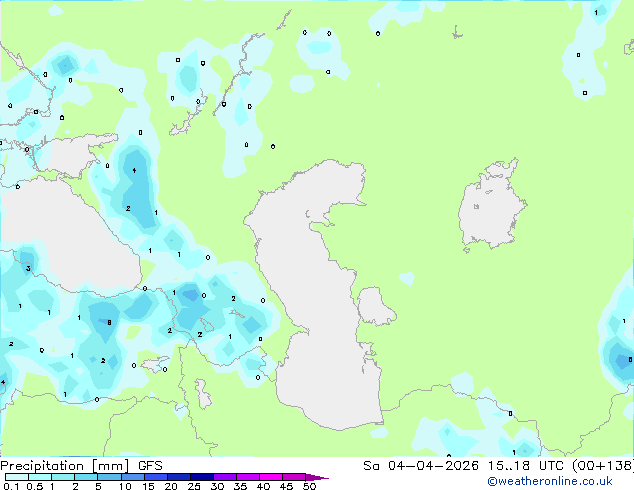Click the '50' legend scale label

[x=309, y=486]
